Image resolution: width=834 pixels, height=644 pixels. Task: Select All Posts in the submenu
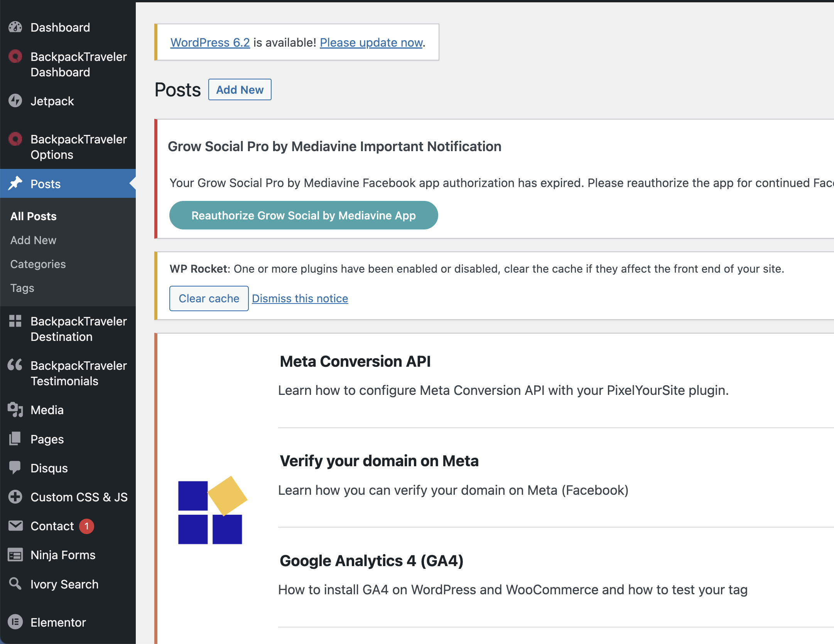34,216
